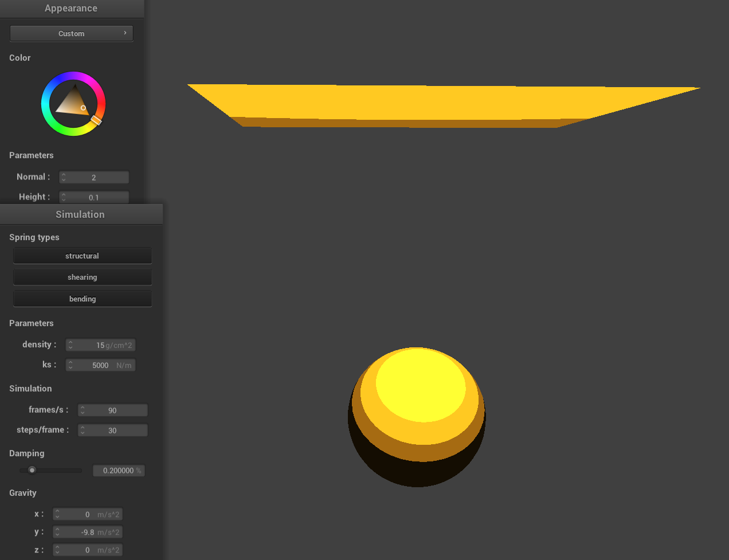Screen dimensions: 729x560
Task: Click the gravity z stepper arrows
Action: 57,550
